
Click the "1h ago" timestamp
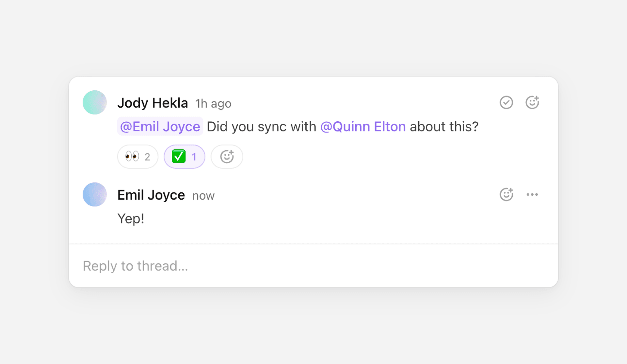(x=213, y=104)
